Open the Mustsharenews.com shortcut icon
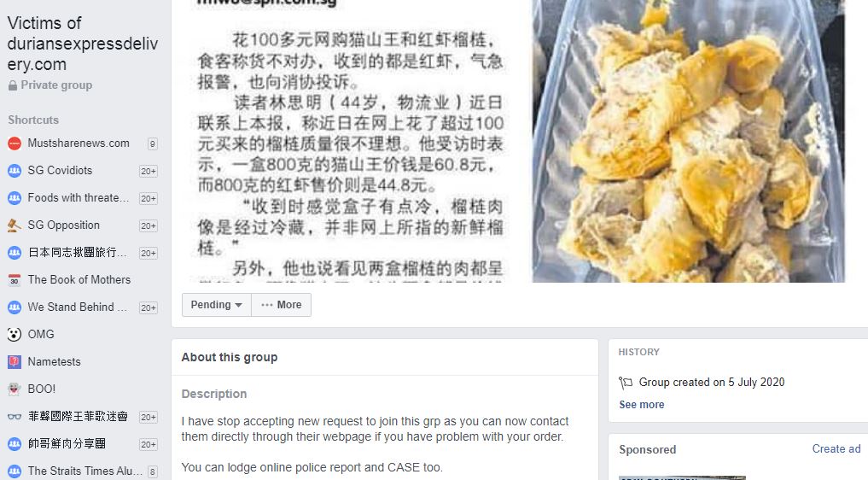868x480 pixels. pos(15,143)
